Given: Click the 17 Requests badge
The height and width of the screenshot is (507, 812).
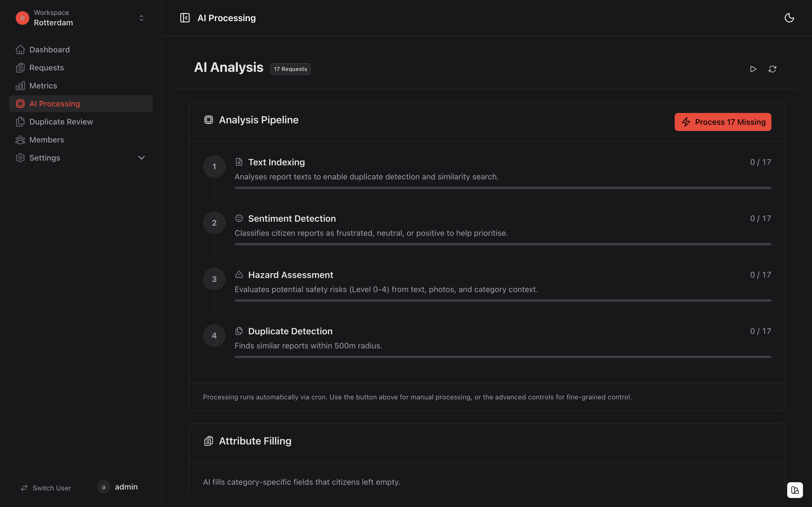Looking at the screenshot, I should (290, 69).
